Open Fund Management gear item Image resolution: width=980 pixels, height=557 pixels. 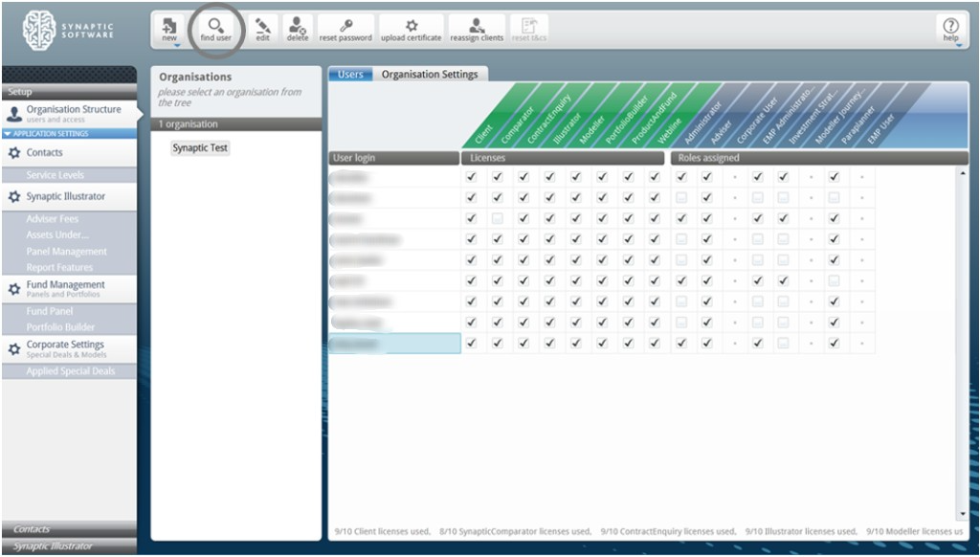click(69, 289)
